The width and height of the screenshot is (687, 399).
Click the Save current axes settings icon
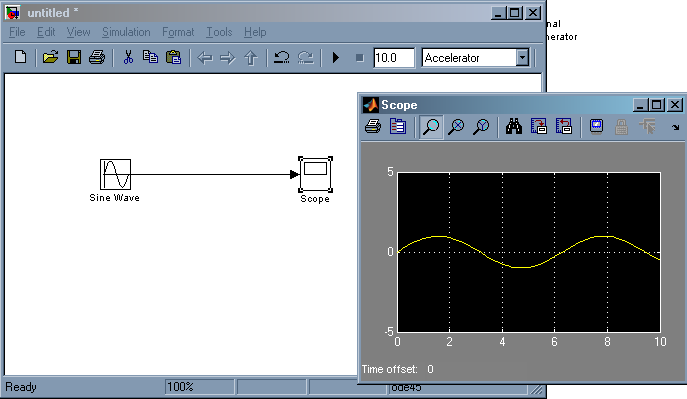pyautogui.click(x=538, y=127)
